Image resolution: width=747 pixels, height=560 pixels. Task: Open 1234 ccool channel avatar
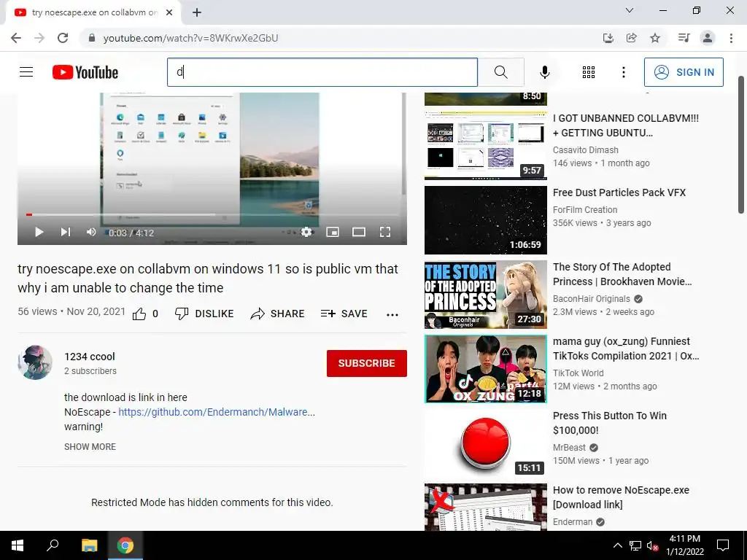coord(35,362)
